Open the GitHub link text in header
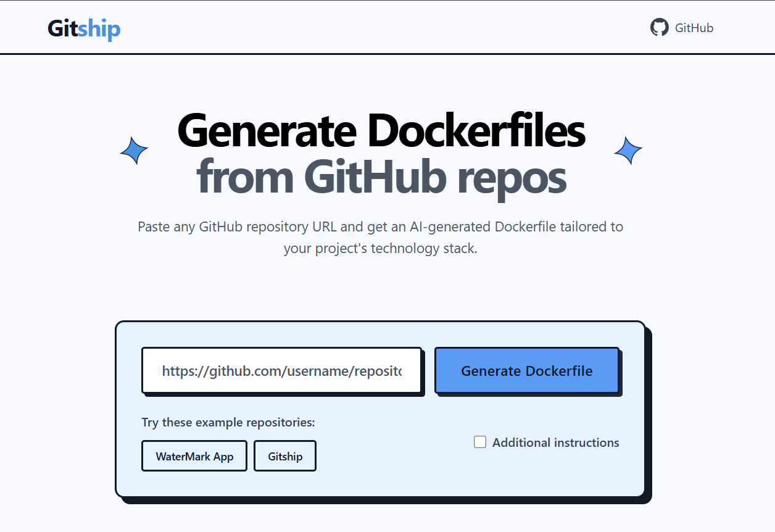This screenshot has width=775, height=532. (x=694, y=28)
